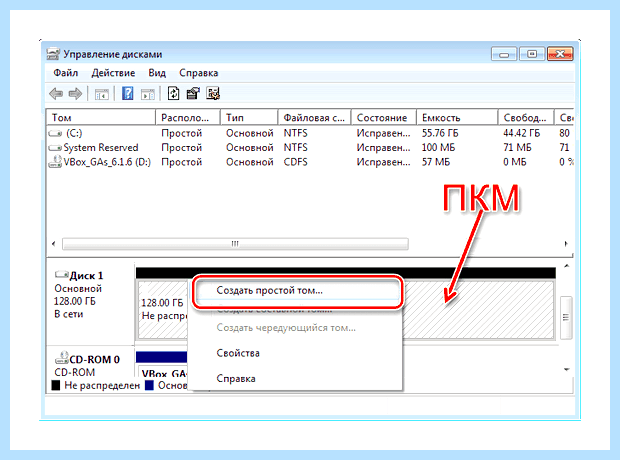Select the System Reserved drive icon

click(x=55, y=148)
